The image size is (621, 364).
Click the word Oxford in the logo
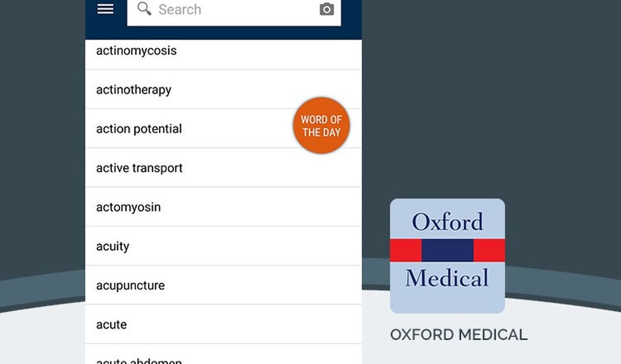[448, 222]
